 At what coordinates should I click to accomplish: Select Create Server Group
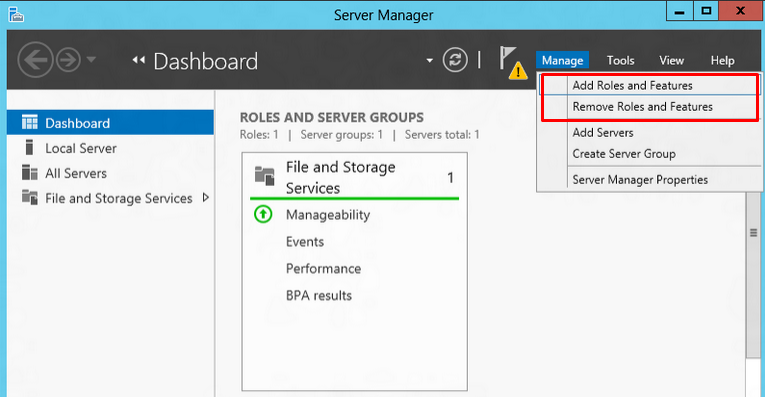(649, 154)
